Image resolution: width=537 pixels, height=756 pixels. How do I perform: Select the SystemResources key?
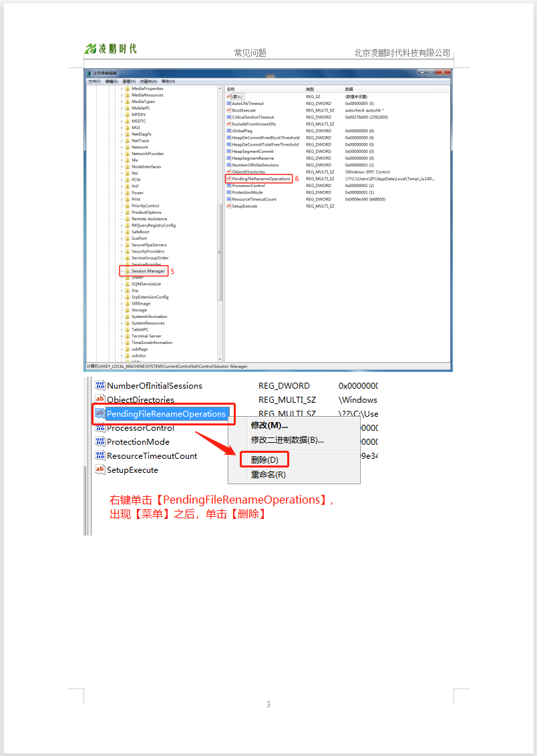click(148, 323)
